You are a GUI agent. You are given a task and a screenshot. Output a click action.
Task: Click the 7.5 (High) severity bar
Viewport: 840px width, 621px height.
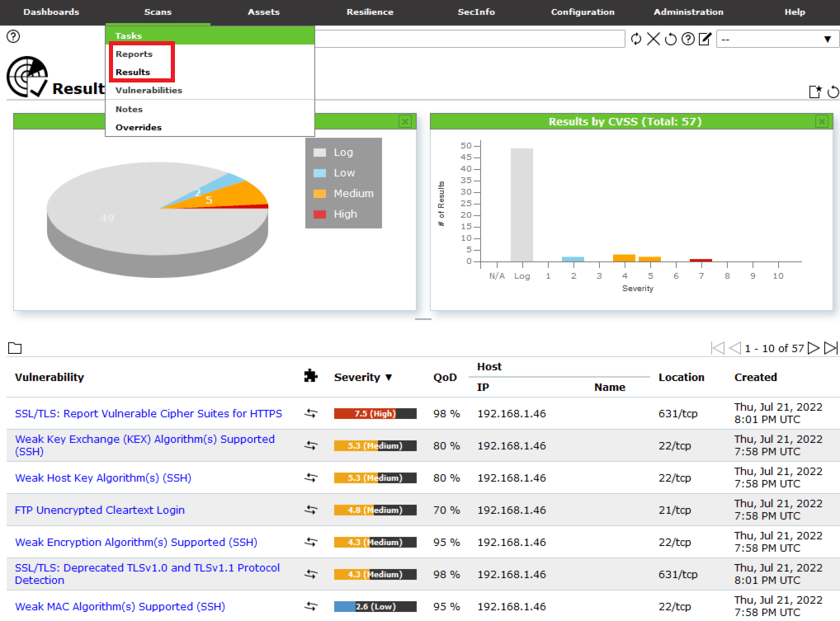375,413
